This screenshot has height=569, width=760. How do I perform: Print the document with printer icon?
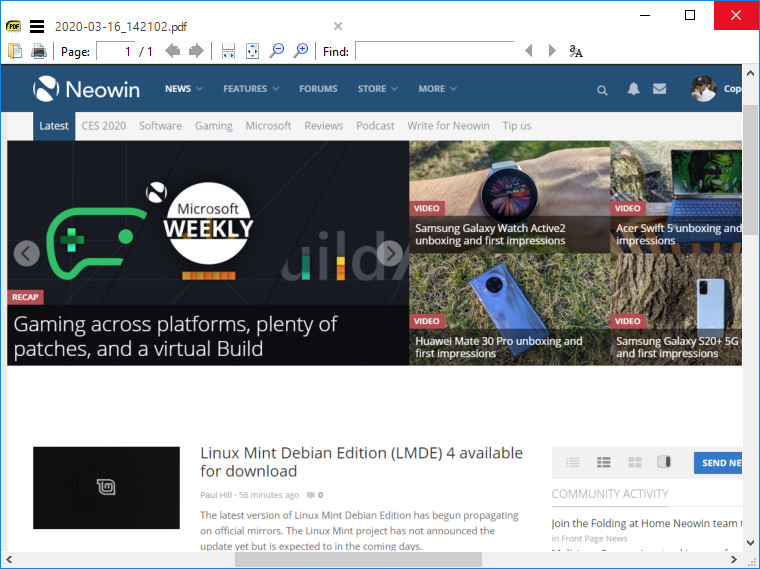39,51
